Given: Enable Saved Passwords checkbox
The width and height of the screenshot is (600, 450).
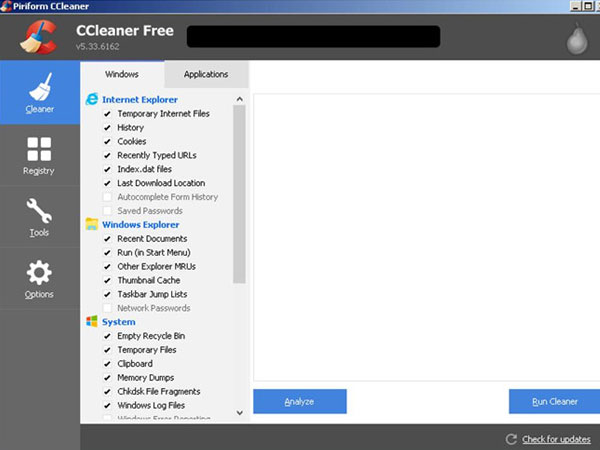Looking at the screenshot, I should tap(108, 211).
